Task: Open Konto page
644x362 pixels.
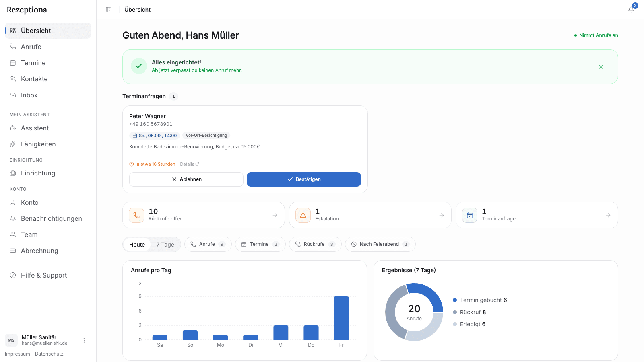Action: [48, 202]
